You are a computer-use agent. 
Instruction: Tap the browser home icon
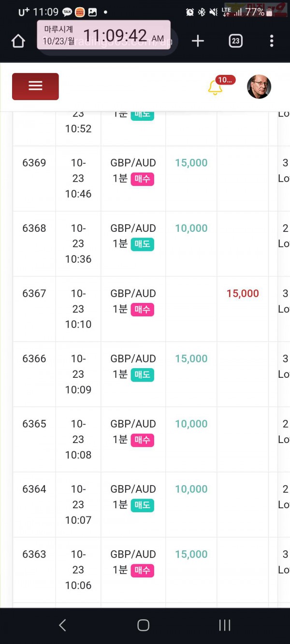click(18, 41)
